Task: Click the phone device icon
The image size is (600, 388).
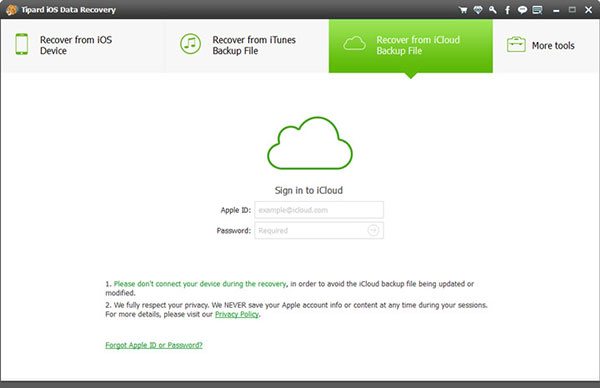Action: [22, 44]
